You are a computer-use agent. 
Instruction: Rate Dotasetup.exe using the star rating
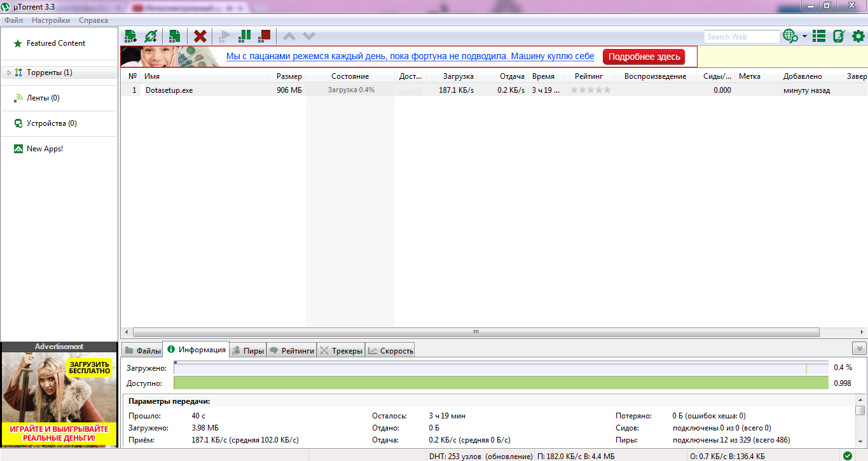point(590,90)
